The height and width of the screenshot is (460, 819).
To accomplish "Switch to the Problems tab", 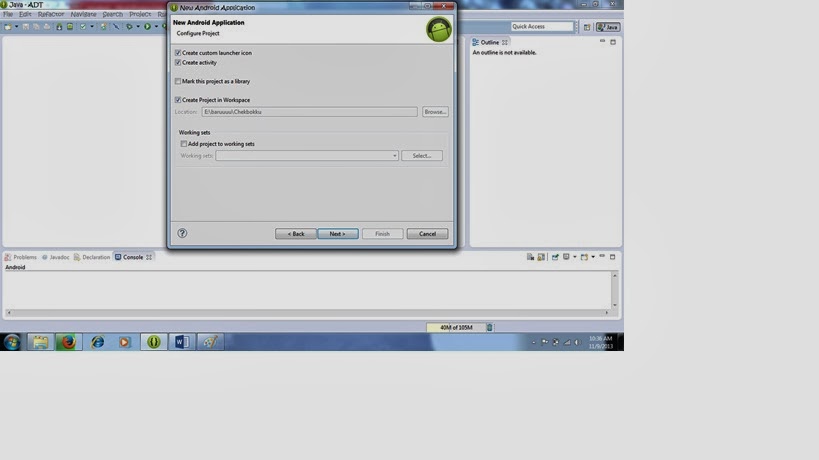I will 20,257.
